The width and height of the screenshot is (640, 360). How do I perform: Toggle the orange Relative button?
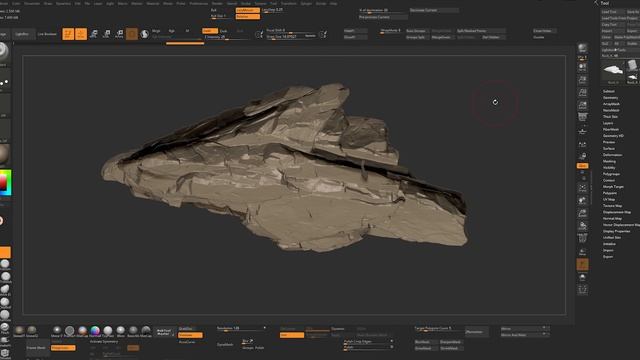click(x=247, y=17)
